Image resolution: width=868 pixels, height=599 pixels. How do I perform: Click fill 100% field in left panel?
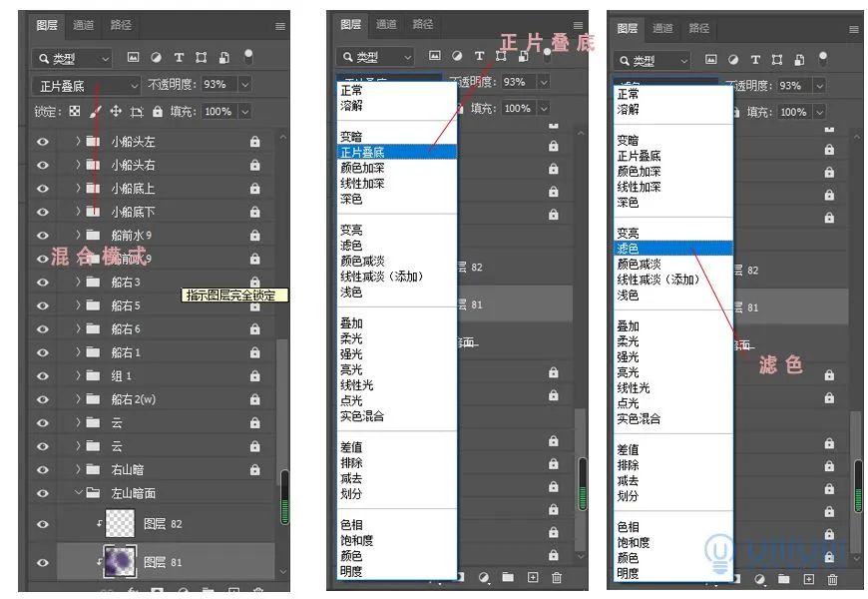[218, 112]
